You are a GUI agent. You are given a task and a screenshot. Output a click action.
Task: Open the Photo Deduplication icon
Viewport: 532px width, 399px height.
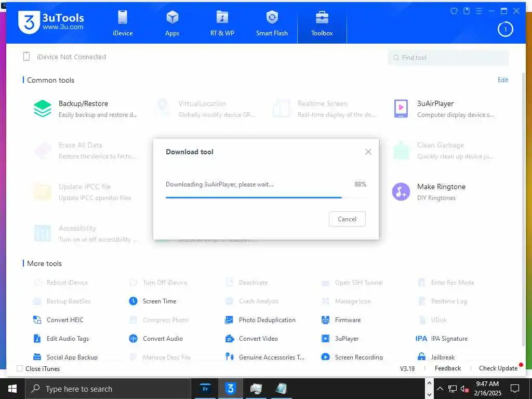click(229, 320)
